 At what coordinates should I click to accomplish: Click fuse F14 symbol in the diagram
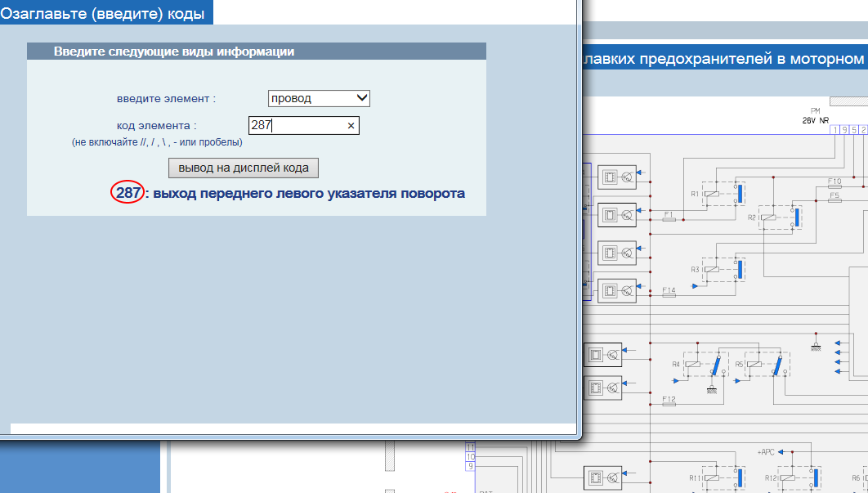669,296
